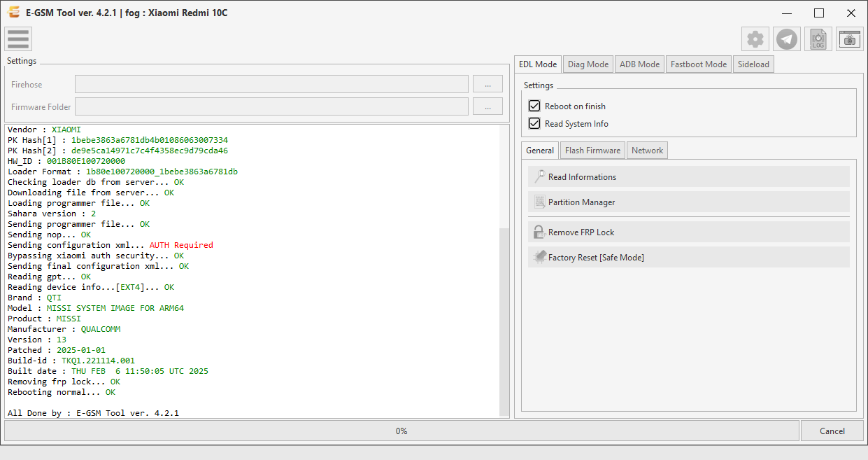Click the Firmware Folder path field

(271, 106)
